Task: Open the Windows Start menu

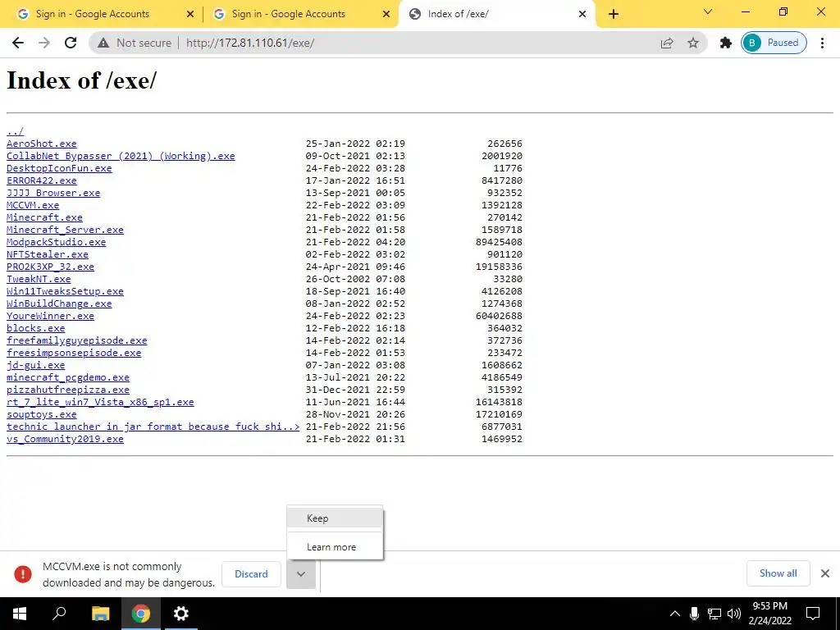Action: click(20, 614)
